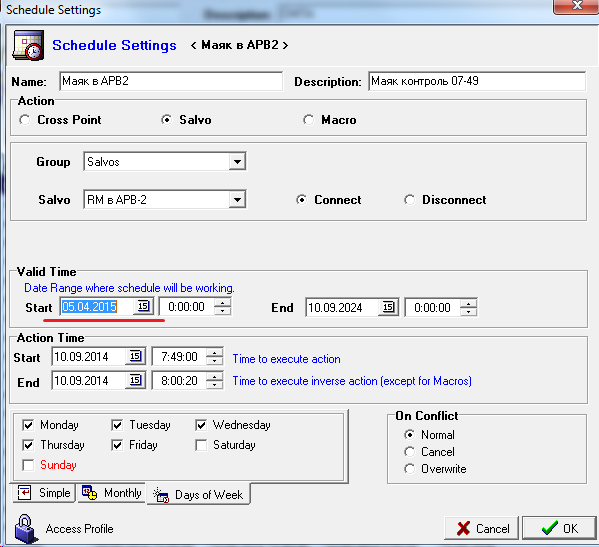The width and height of the screenshot is (599, 547).
Task: Switch to the Monthly tab
Action: click(x=112, y=493)
